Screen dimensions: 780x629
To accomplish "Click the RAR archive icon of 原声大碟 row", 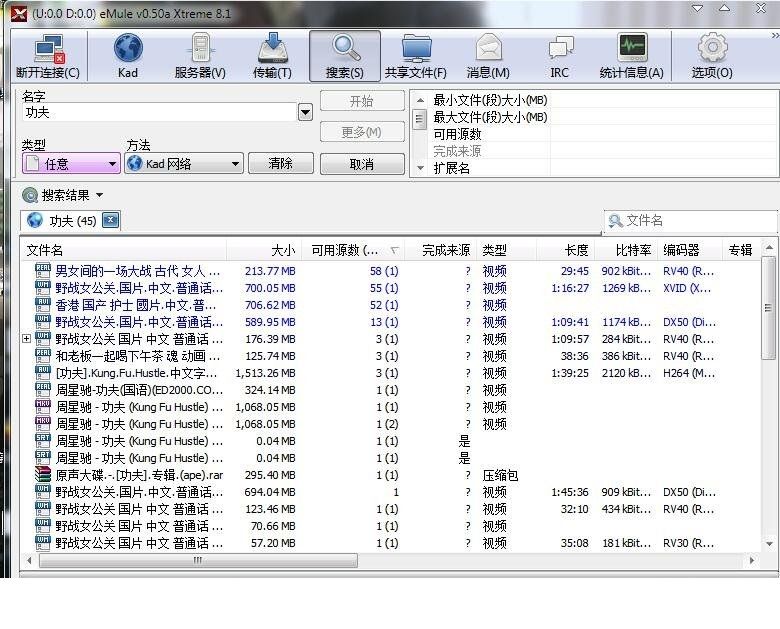I will pyautogui.click(x=43, y=475).
